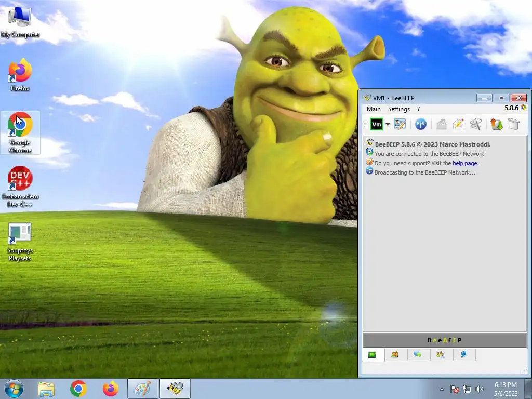Switch to the chat bubbles tab
This screenshot has width=532, height=399.
pos(418,355)
